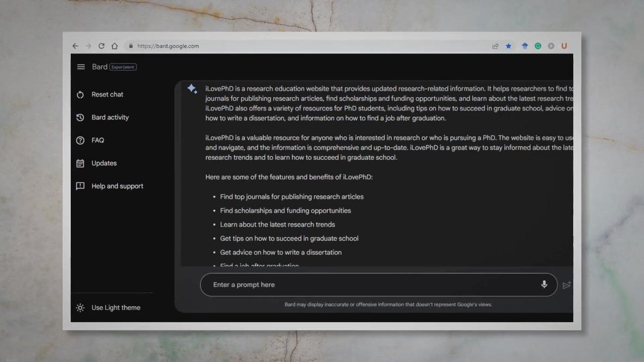Click the browser reload button
This screenshot has height=362, width=644.
tap(101, 46)
